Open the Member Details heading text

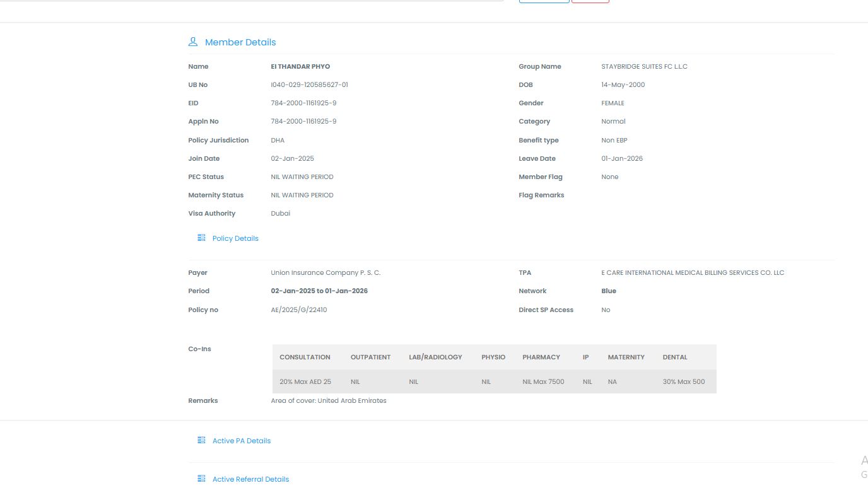tap(240, 42)
